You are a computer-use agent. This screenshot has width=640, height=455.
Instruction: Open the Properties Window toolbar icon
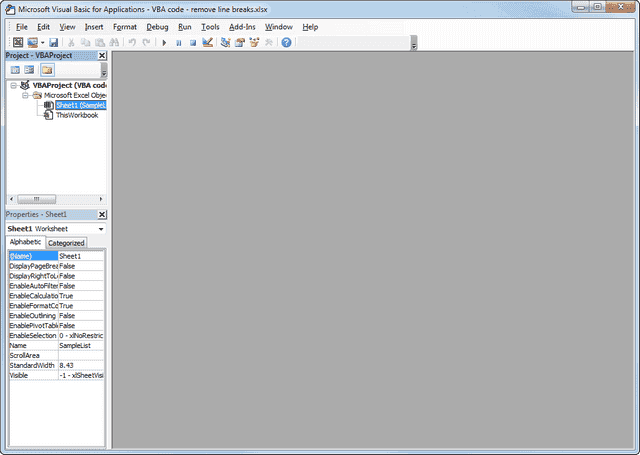click(240, 43)
